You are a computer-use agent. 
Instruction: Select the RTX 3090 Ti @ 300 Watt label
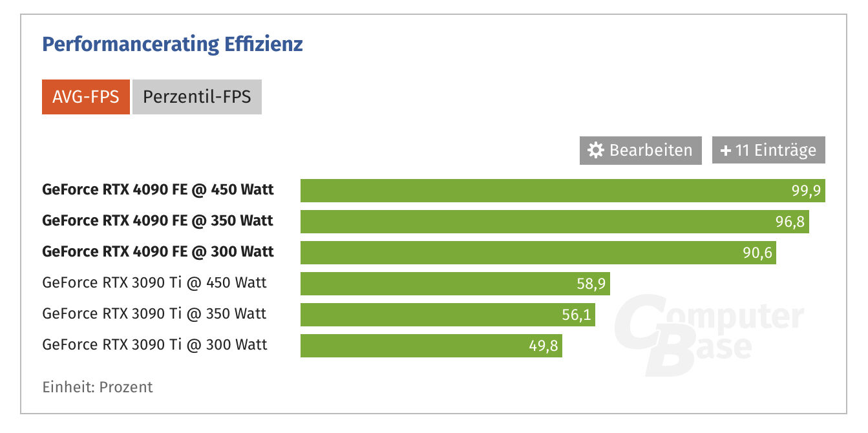click(154, 345)
